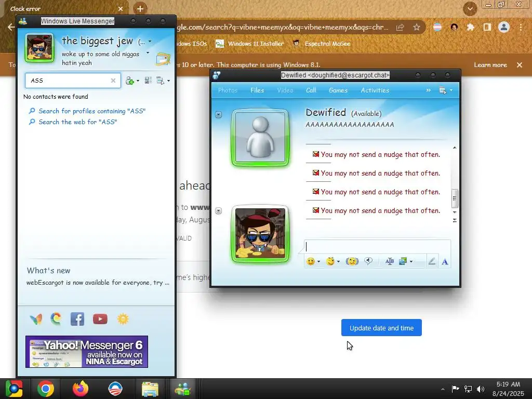The image size is (532, 399).
Task: Open Chrome three-dot menu
Action: coord(521,27)
